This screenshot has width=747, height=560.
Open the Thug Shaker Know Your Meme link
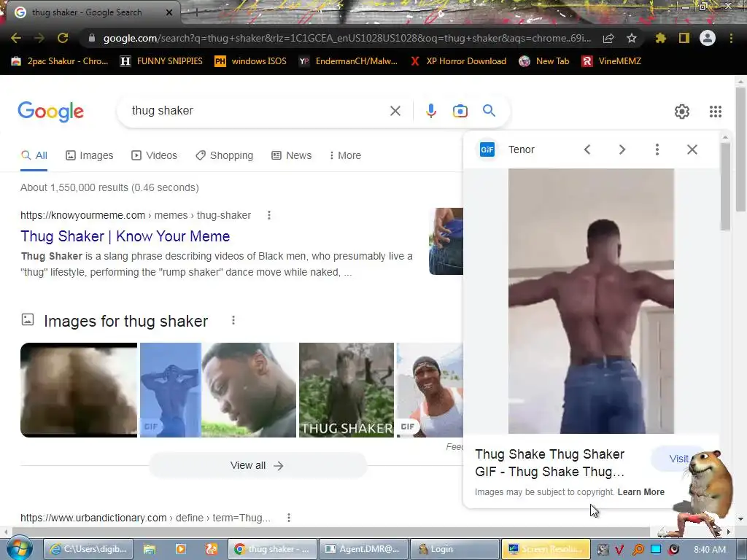pyautogui.click(x=125, y=236)
